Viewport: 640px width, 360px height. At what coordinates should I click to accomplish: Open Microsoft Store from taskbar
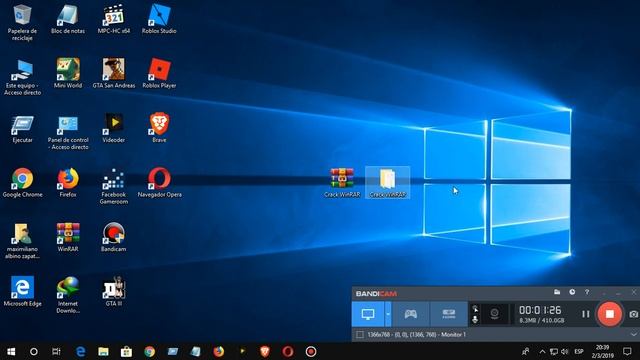point(126,351)
